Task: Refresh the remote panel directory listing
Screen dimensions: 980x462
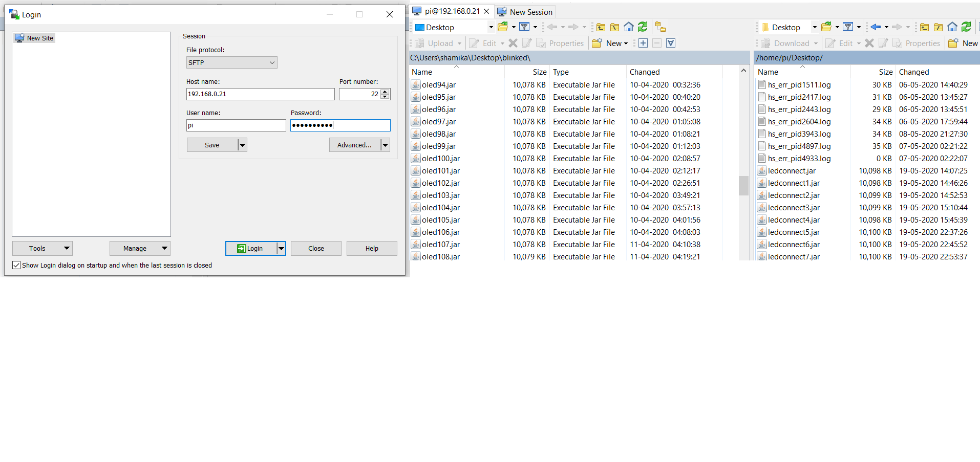Action: point(966,27)
